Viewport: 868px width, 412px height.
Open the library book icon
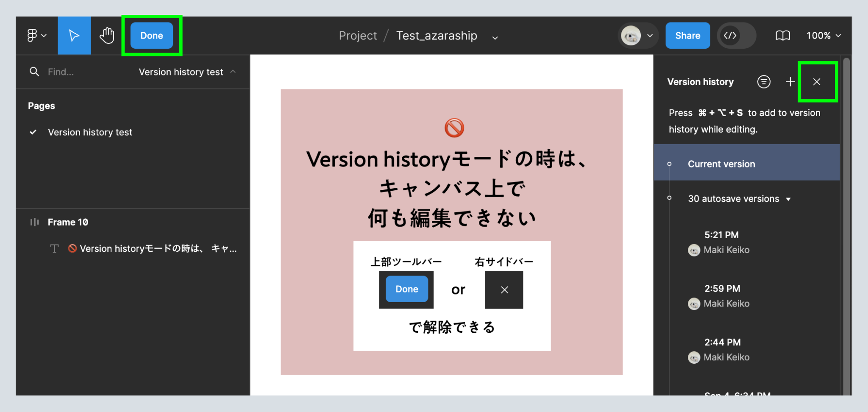783,36
